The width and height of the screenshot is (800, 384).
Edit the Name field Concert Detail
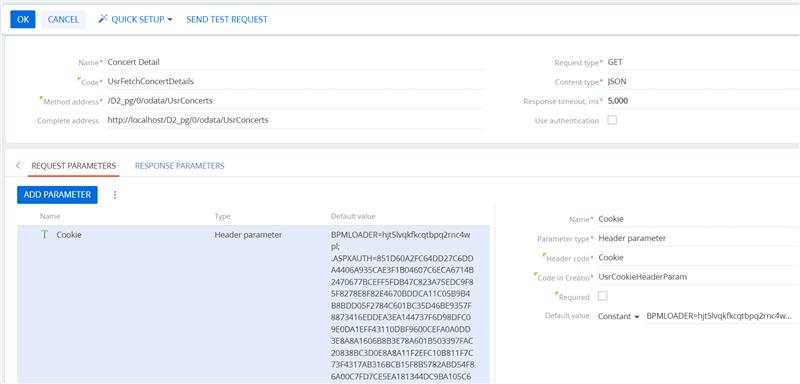coord(294,62)
